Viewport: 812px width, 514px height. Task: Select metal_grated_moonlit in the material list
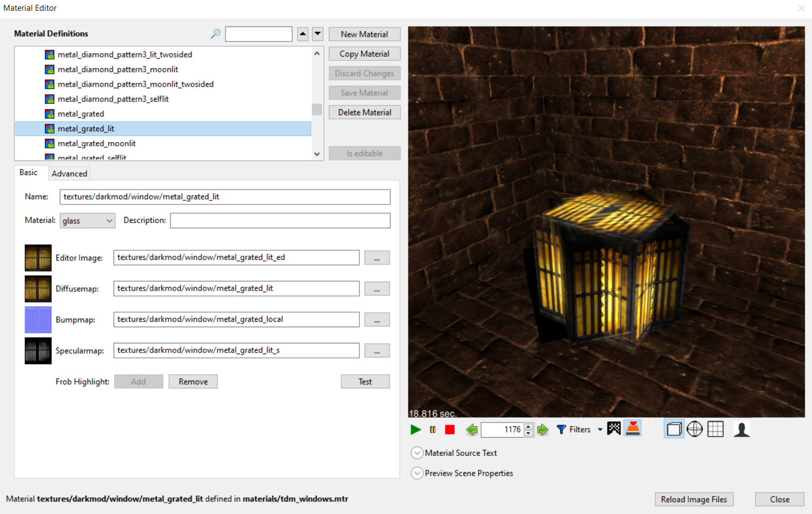point(97,144)
